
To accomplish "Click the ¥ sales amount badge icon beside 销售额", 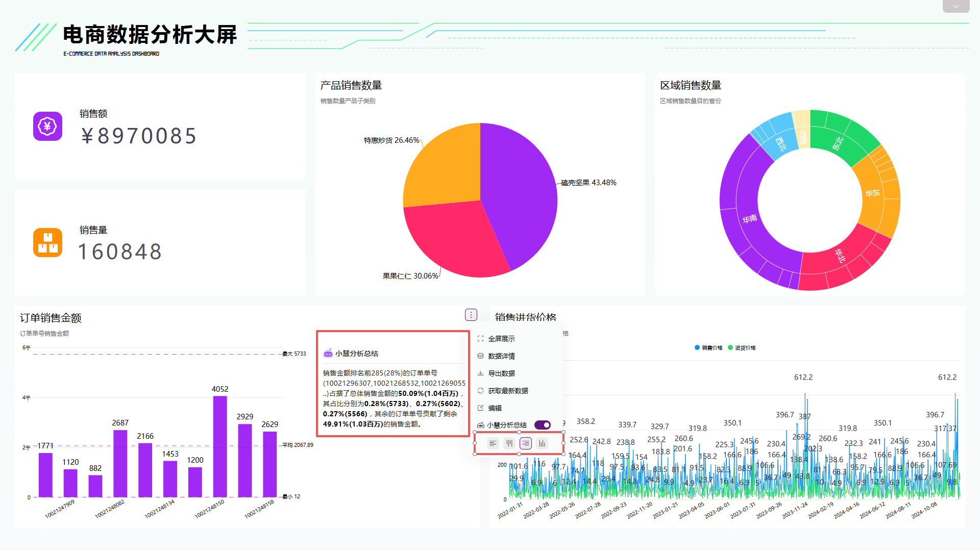I will click(47, 127).
